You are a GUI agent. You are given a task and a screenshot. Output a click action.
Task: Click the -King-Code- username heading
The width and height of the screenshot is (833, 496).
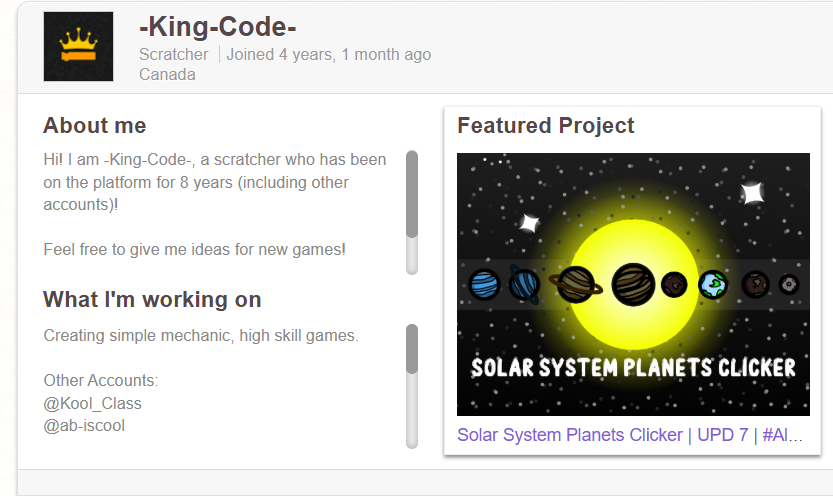(x=218, y=27)
